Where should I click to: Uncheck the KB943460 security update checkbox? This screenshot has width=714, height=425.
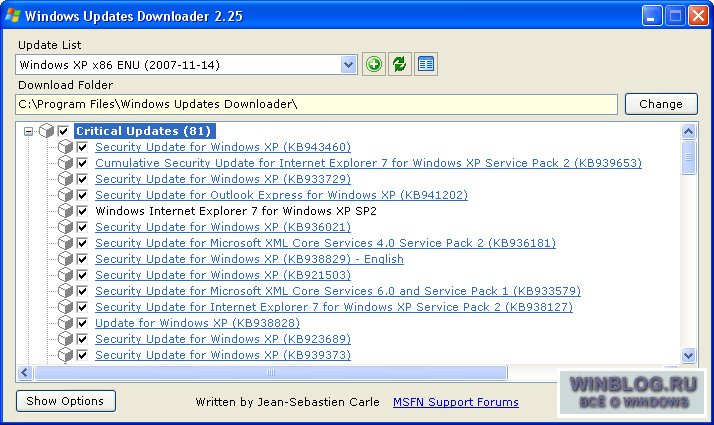[82, 147]
